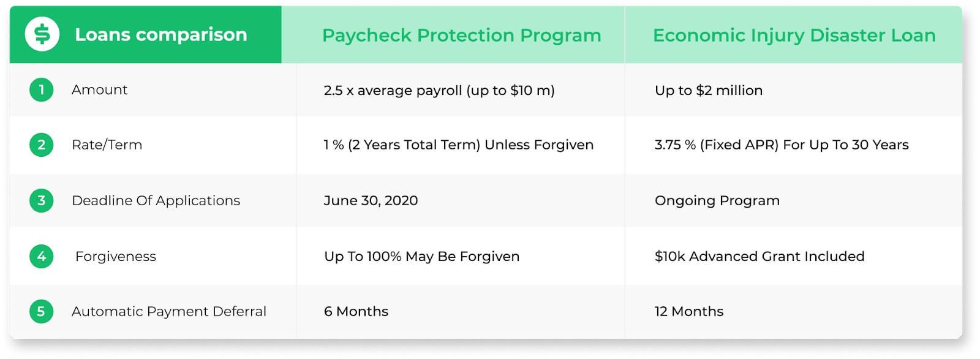Click the Deadline Of Applications label

coord(156,201)
